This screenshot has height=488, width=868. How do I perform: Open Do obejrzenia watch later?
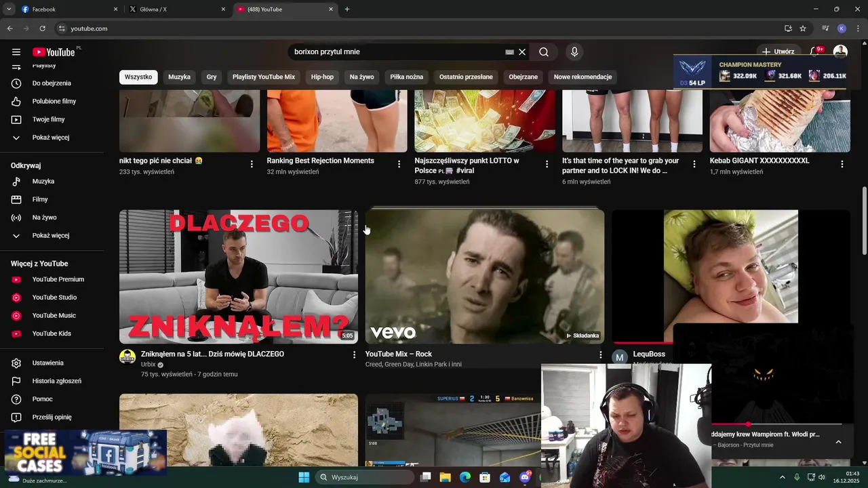coord(52,83)
